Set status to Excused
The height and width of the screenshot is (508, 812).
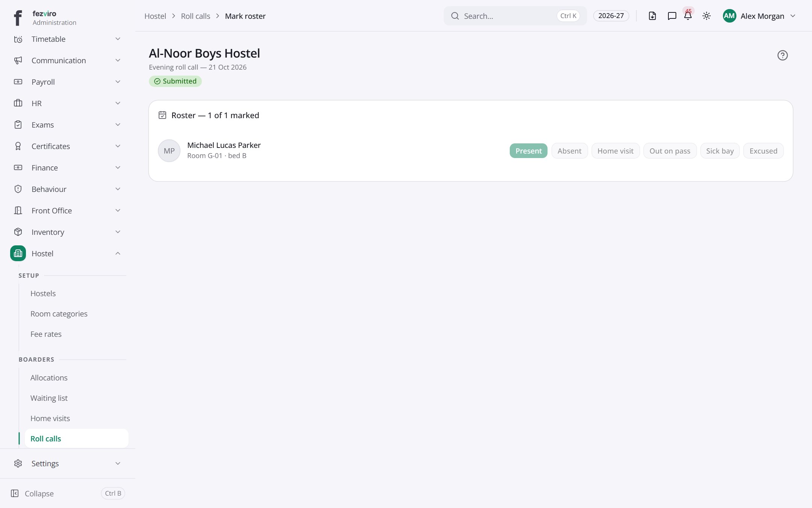[x=764, y=151]
